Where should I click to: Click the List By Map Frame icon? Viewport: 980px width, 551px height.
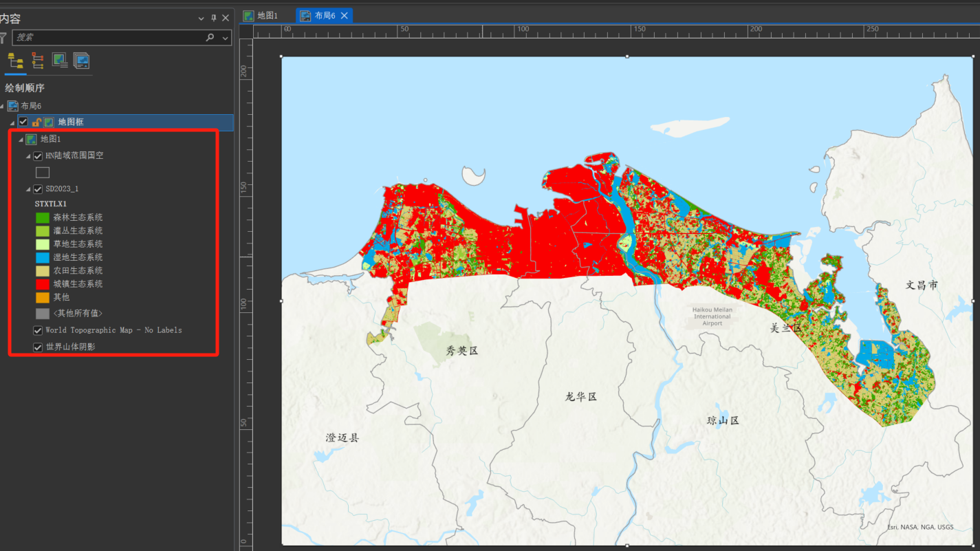[60, 61]
